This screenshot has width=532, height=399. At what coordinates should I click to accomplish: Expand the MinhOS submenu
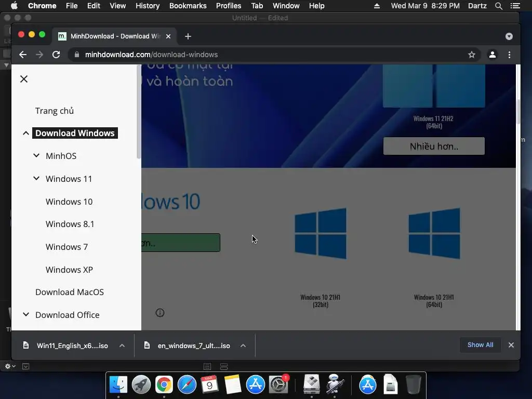coord(36,156)
